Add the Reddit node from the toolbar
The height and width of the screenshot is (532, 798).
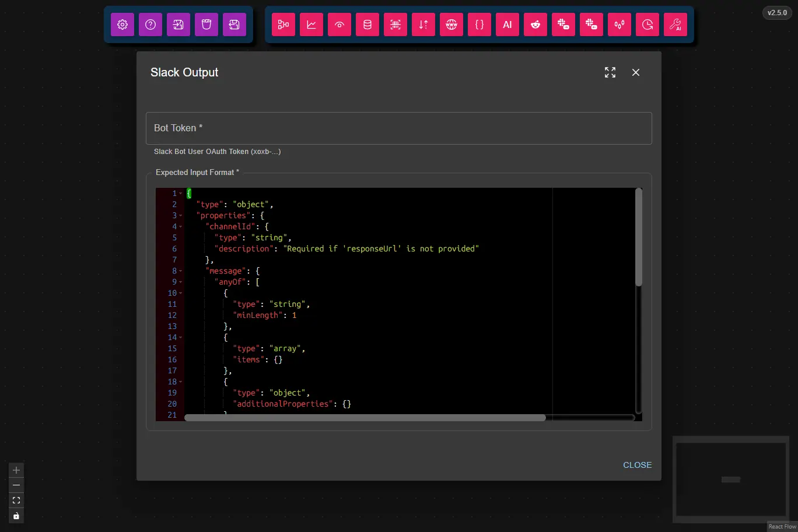[535, 24]
